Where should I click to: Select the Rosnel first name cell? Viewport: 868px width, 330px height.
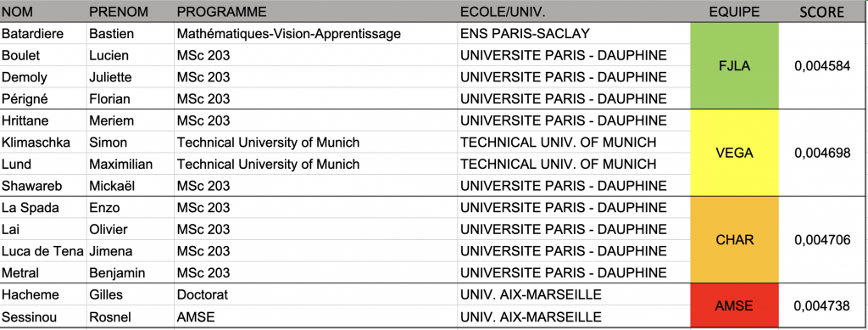click(x=130, y=316)
